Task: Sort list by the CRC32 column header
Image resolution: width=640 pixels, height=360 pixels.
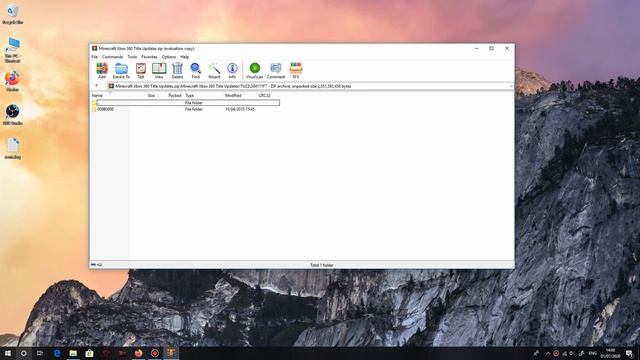Action: coord(264,95)
